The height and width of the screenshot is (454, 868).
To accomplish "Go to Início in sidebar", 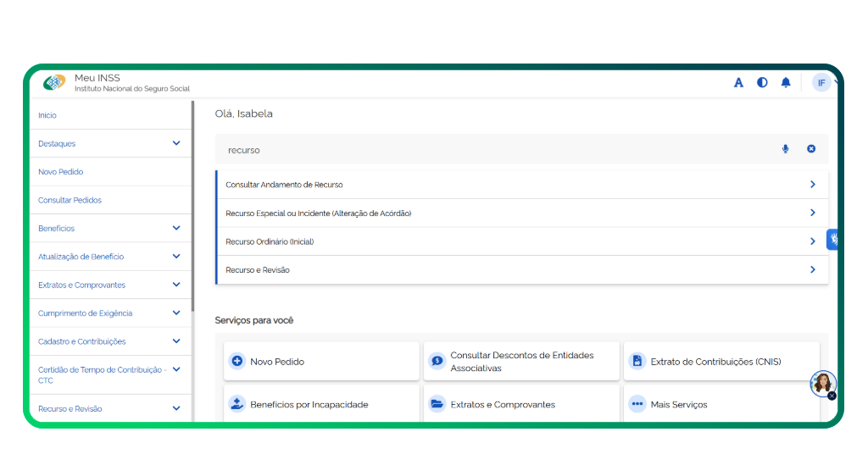I will pyautogui.click(x=47, y=115).
